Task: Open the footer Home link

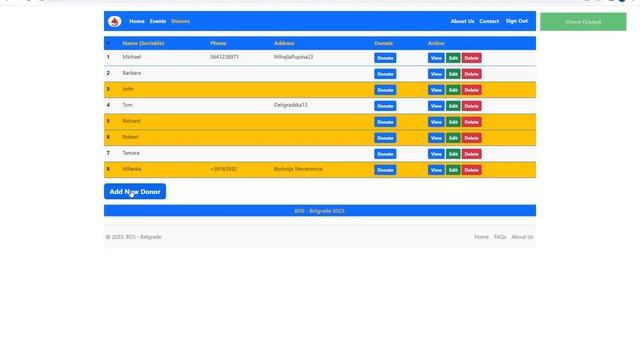Action: (481, 237)
